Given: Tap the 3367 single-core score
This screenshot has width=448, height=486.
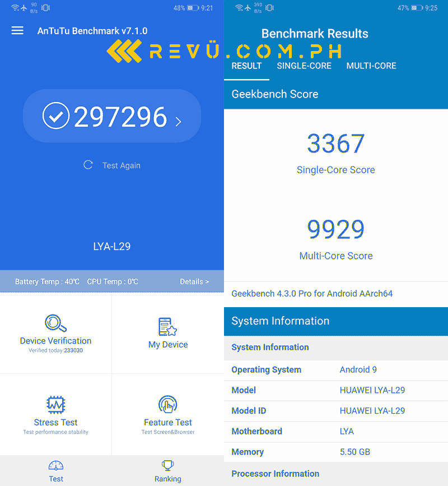Looking at the screenshot, I should click(336, 144).
